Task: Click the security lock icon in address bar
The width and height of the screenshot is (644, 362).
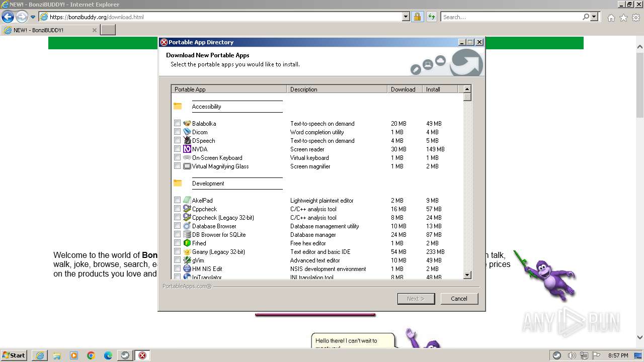Action: tap(417, 17)
